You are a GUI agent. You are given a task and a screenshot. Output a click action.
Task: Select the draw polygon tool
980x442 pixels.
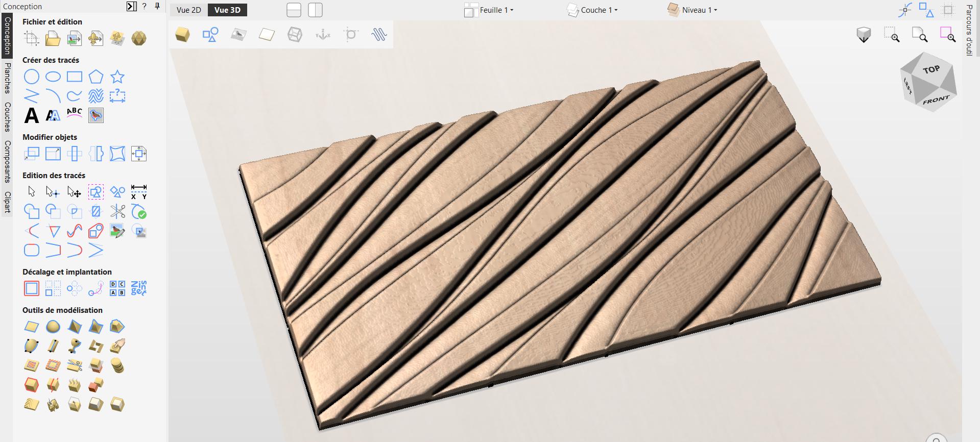[x=96, y=77]
